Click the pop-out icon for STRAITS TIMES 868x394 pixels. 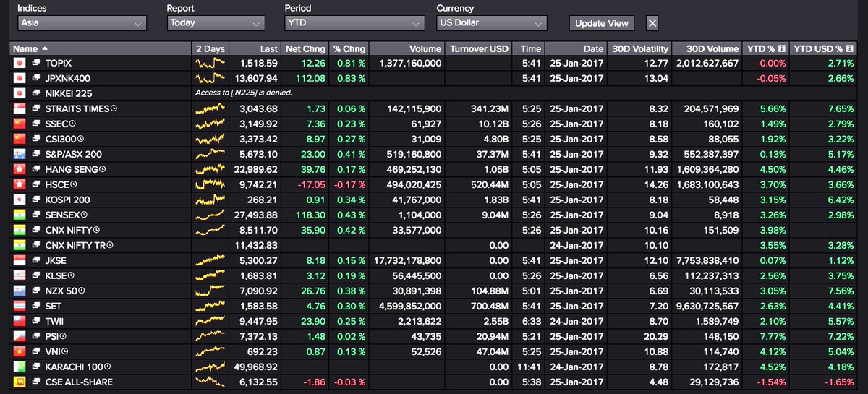[35, 108]
